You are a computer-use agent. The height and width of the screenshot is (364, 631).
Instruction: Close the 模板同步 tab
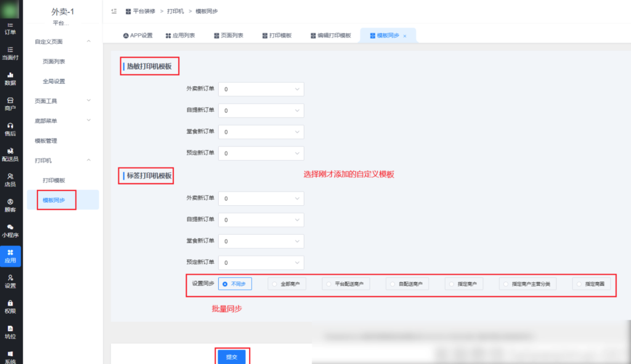point(405,36)
